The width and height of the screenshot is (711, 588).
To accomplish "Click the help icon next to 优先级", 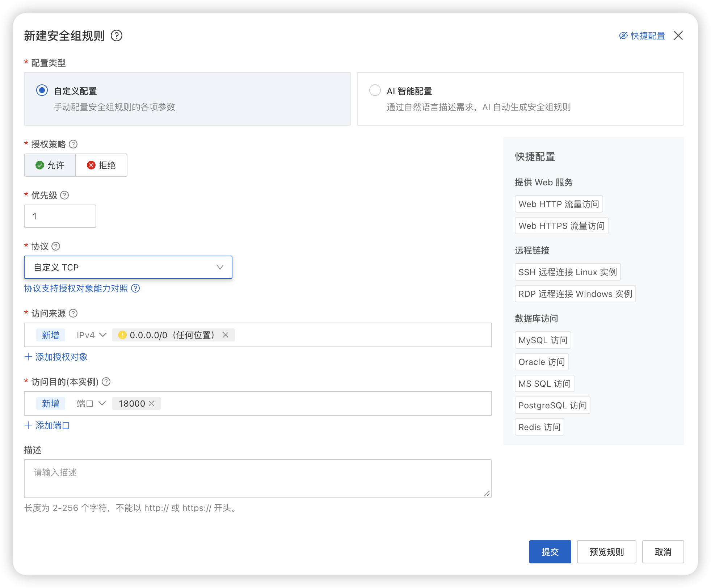I will (64, 196).
